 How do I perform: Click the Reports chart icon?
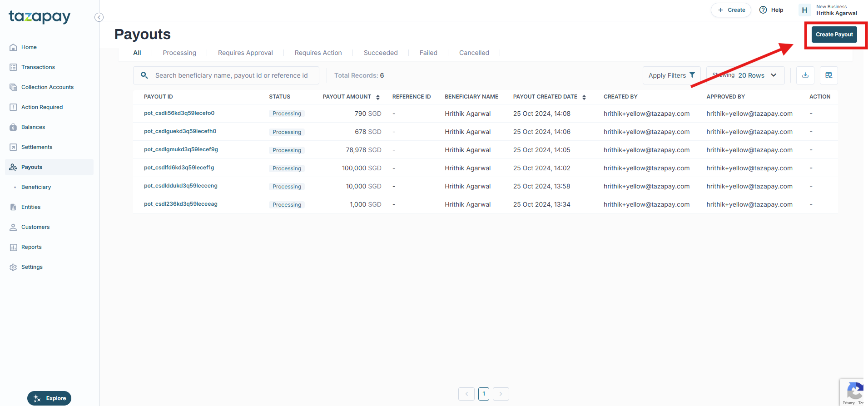pyautogui.click(x=13, y=247)
